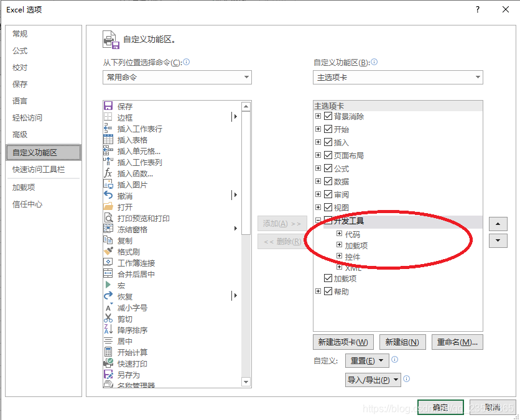Select the 宏 macro play icon
This screenshot has height=420, width=520.
[x=108, y=285]
